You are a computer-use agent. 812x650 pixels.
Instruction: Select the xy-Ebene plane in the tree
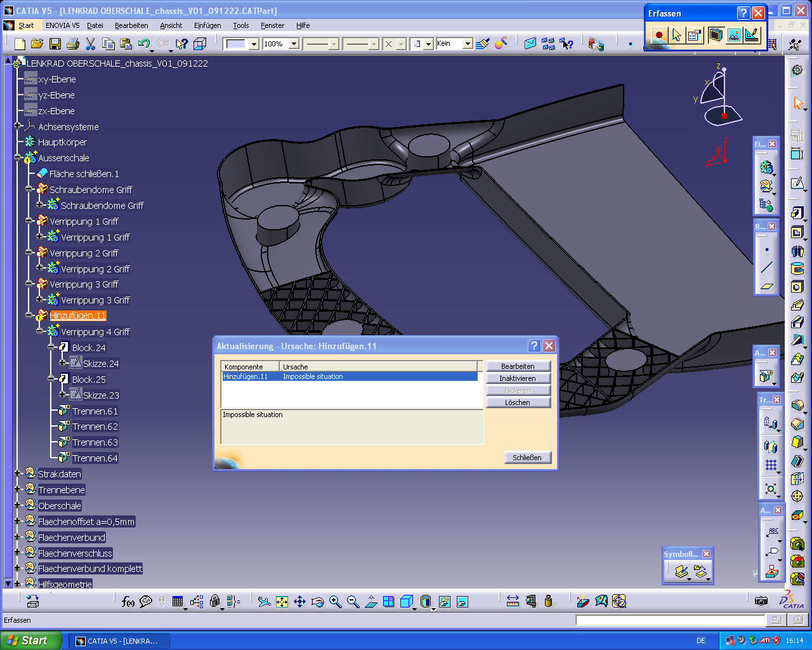57,79
